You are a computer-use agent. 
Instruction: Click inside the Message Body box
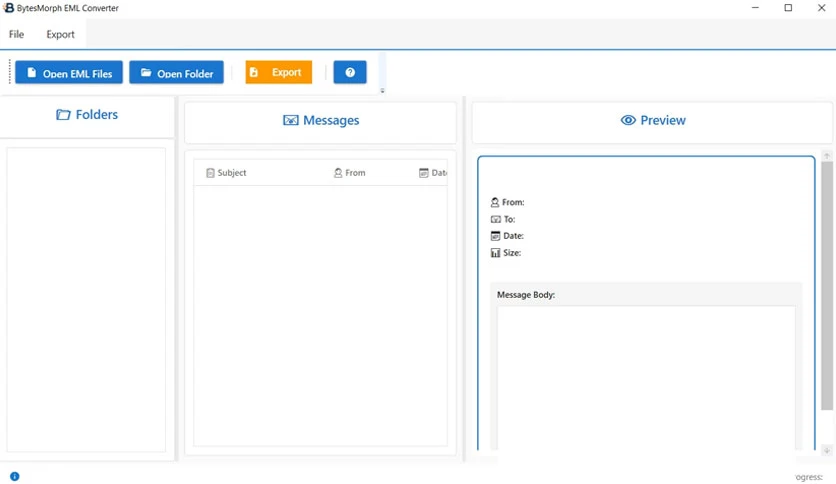coord(646,378)
